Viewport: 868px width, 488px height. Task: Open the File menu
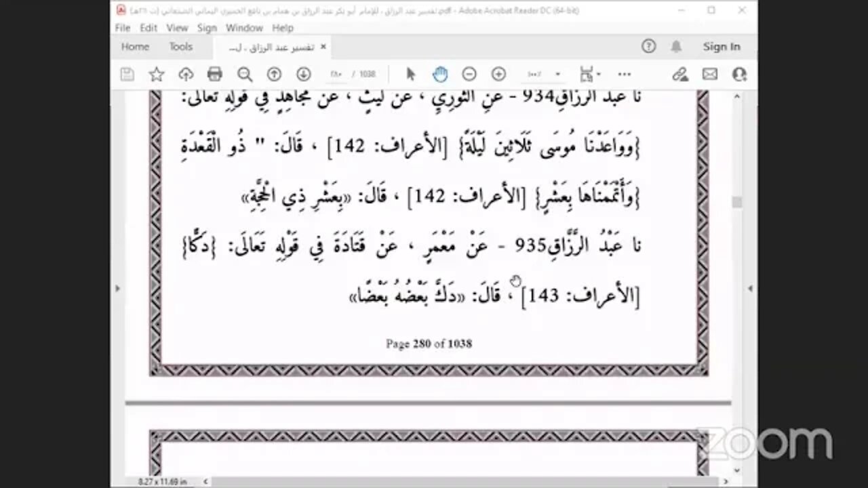(123, 28)
